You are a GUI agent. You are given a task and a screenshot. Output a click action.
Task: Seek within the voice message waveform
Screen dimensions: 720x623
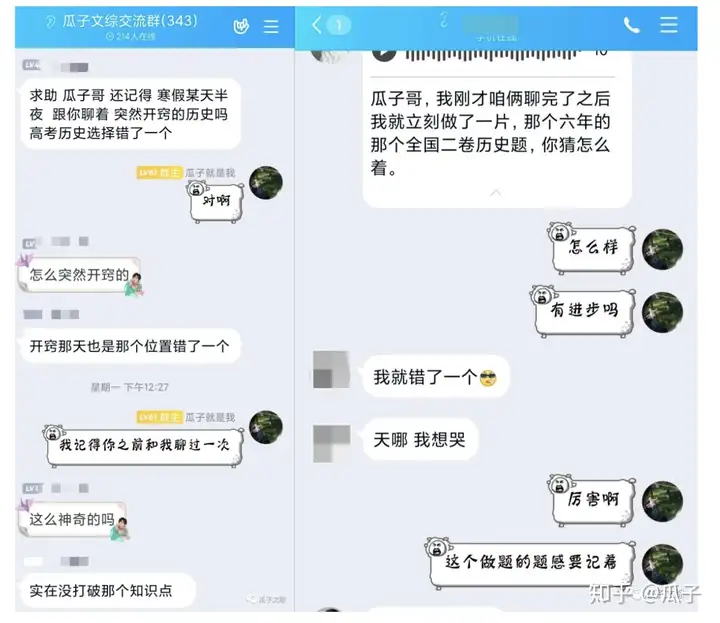(x=490, y=55)
